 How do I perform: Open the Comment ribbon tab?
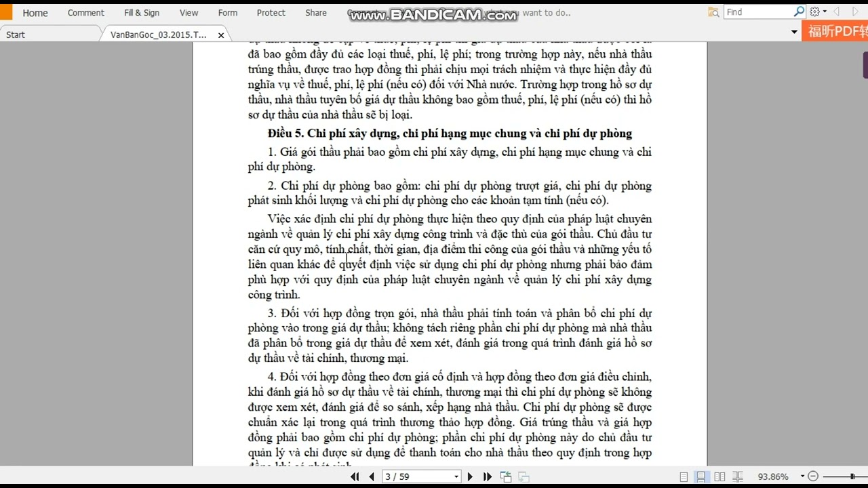[x=86, y=13]
